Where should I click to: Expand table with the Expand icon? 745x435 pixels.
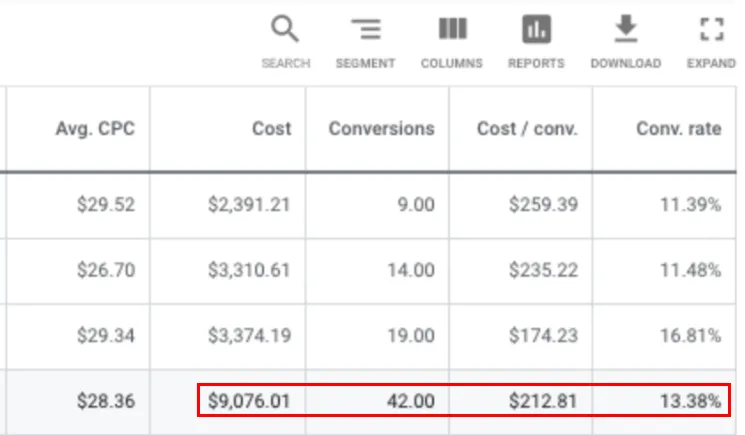pos(712,29)
